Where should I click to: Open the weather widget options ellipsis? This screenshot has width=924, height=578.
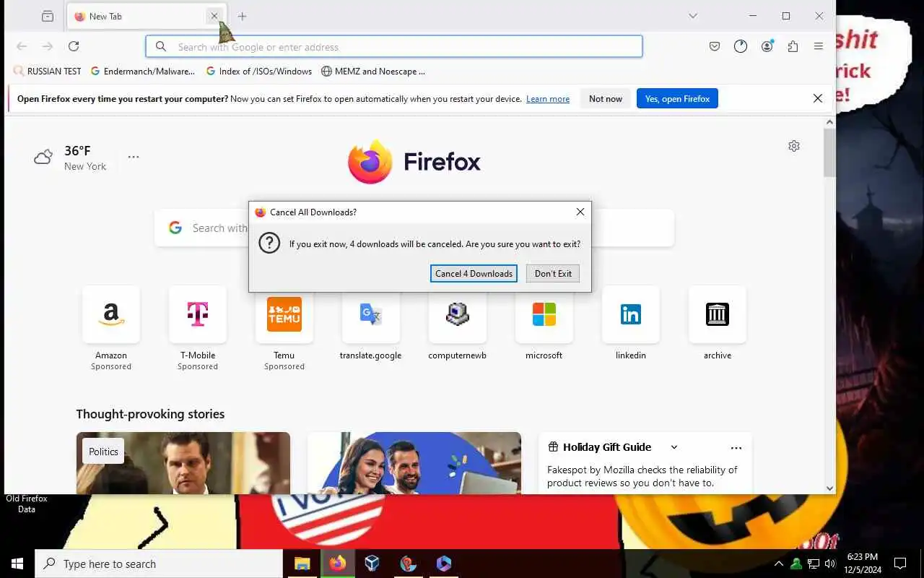click(x=134, y=157)
